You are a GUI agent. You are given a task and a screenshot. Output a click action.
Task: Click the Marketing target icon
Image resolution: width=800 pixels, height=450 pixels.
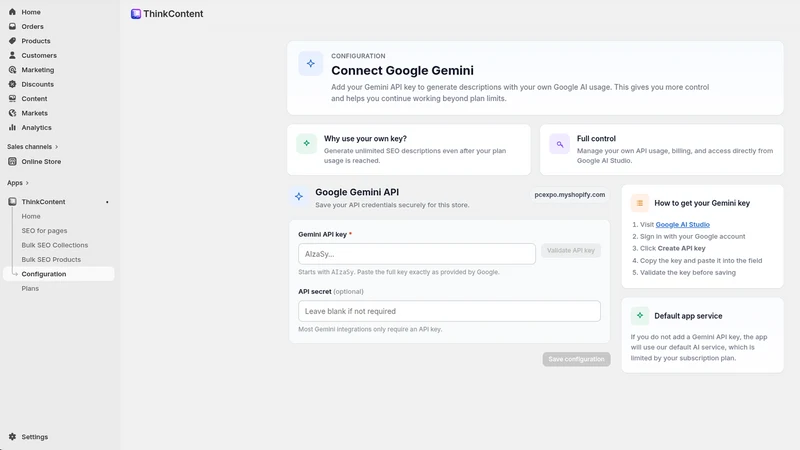point(12,69)
